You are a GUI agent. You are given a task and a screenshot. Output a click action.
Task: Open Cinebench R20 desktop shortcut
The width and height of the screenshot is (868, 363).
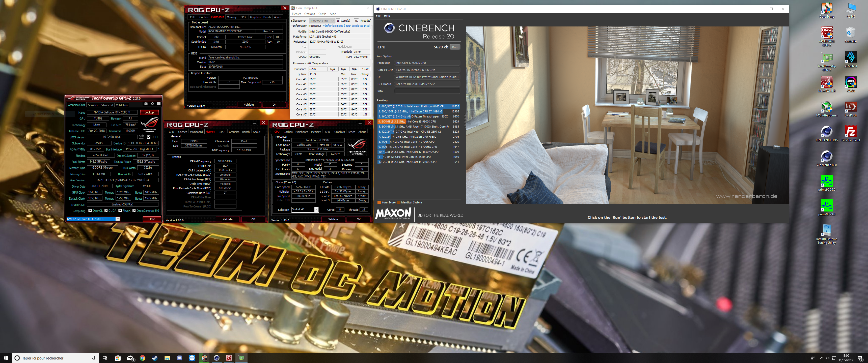coord(827,158)
